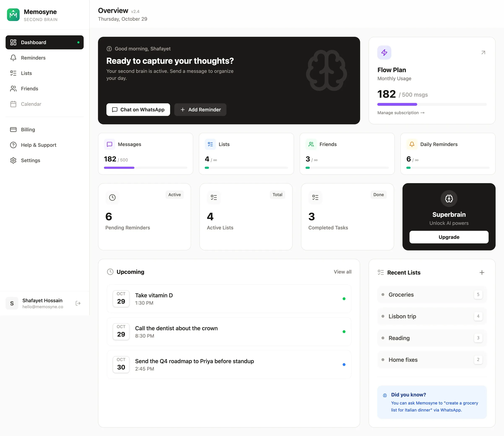Open the Flow Plan arrow icon
Image resolution: width=504 pixels, height=436 pixels.
click(x=483, y=53)
